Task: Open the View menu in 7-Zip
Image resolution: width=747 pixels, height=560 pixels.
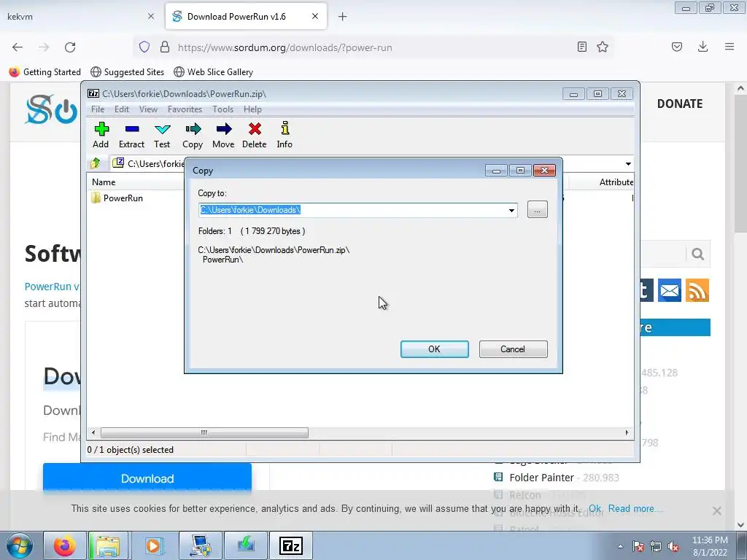Action: [148, 109]
